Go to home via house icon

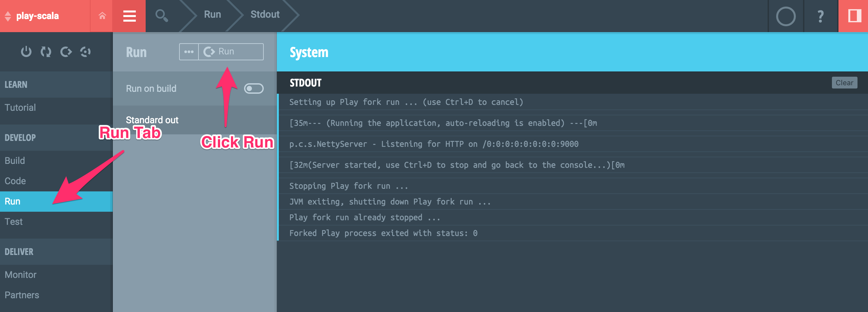[102, 16]
